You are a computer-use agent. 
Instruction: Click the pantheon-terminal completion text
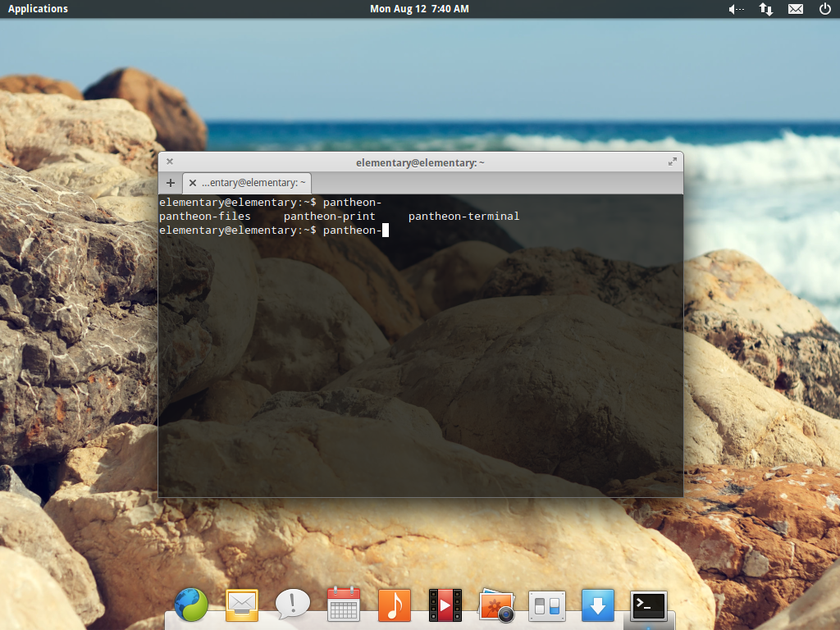coord(464,217)
